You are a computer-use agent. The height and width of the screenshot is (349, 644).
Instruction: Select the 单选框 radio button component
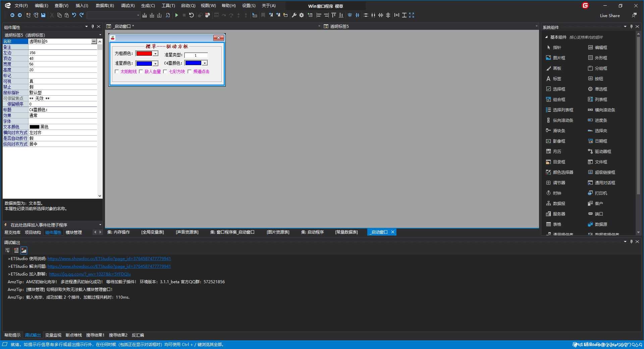[598, 89]
